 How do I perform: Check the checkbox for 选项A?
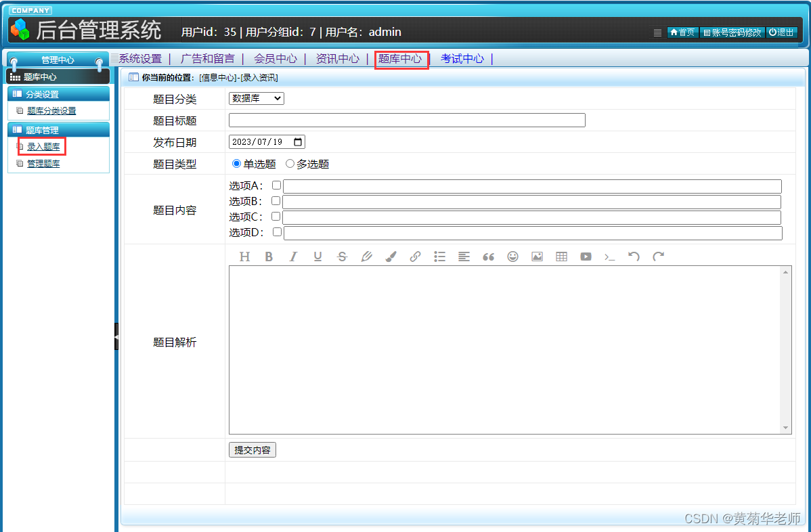click(x=276, y=185)
